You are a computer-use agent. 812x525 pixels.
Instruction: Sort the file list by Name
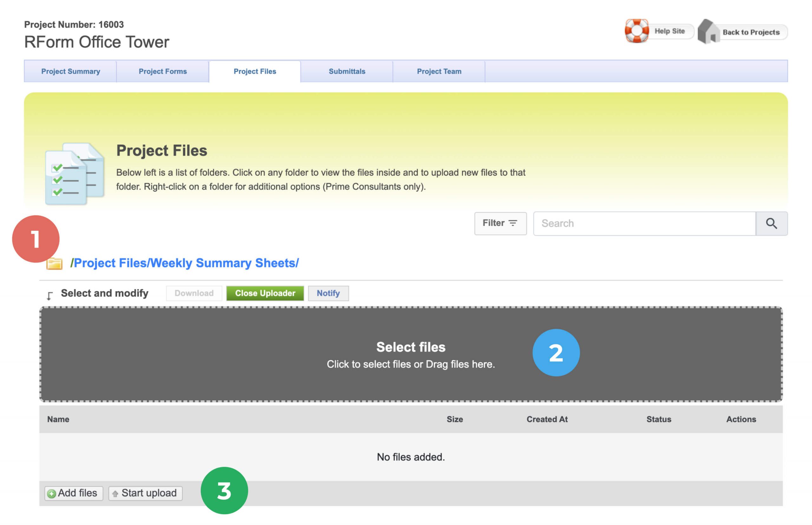(x=58, y=419)
